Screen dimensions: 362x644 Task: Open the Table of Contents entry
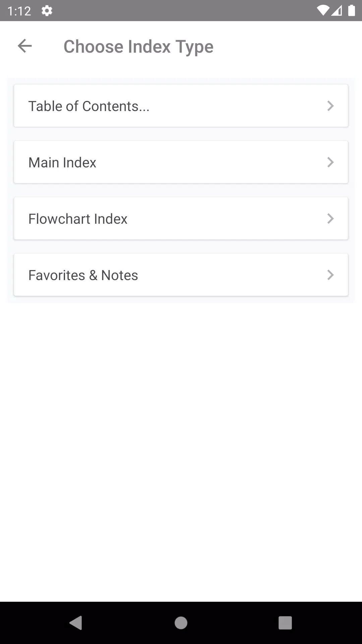tap(89, 106)
